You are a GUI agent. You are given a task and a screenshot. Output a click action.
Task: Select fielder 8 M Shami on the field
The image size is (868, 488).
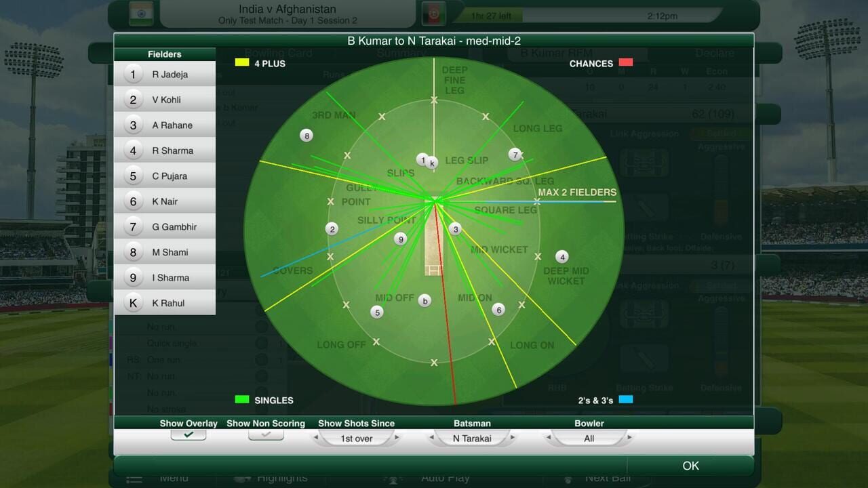coord(306,136)
